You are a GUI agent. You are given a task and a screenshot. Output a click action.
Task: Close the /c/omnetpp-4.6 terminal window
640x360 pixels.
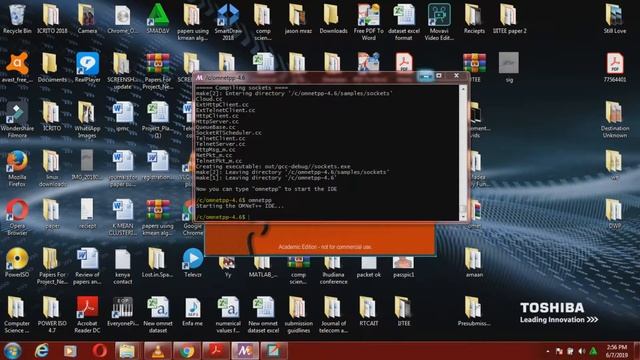click(x=456, y=76)
